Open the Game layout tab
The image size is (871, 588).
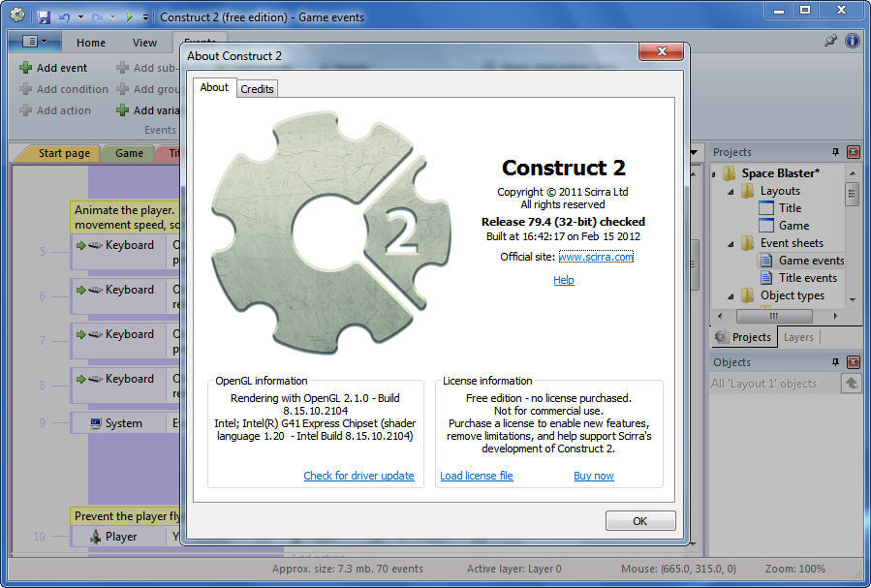(x=129, y=153)
